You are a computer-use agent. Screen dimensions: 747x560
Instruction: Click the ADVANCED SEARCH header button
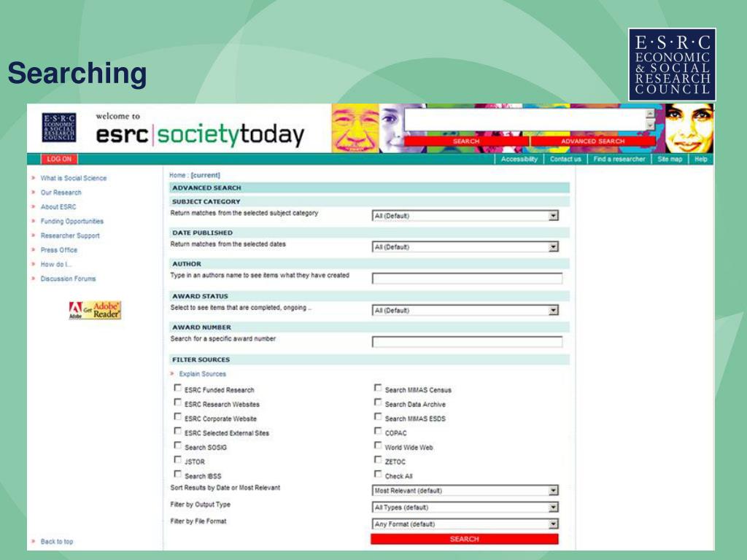tap(592, 141)
